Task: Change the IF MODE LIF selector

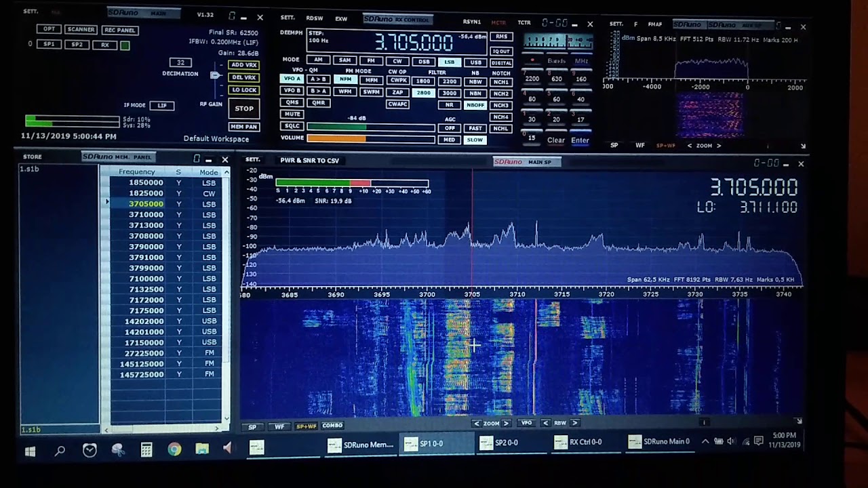Action: 162,106
